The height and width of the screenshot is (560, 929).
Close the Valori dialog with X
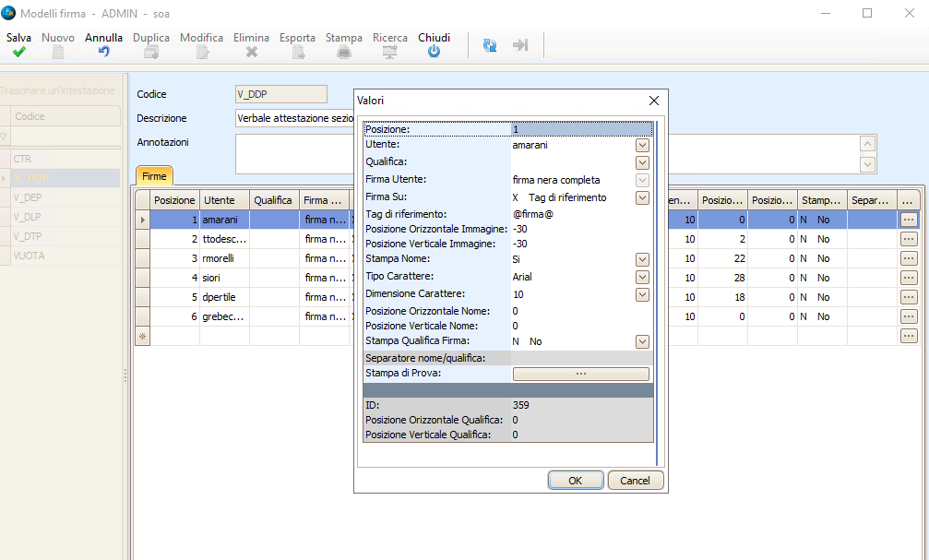coord(654,101)
